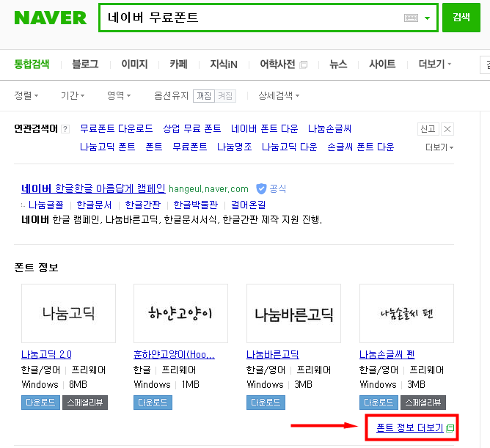This screenshot has height=448, width=490.
Task: Click the green 검색 search button
Action: [461, 18]
